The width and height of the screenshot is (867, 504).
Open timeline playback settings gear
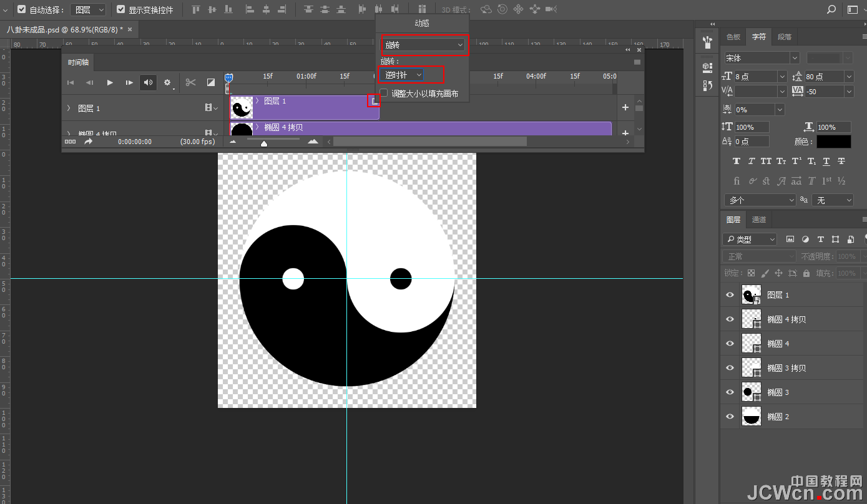tap(167, 82)
